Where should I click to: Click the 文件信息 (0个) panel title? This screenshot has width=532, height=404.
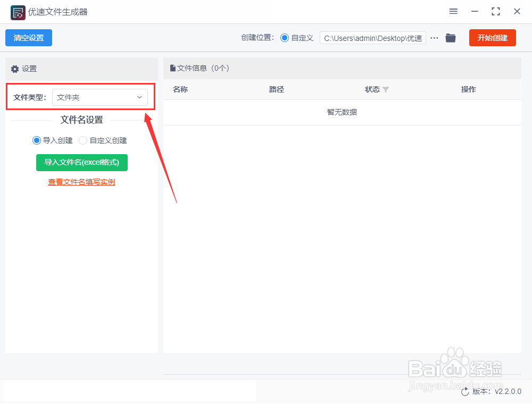203,68
